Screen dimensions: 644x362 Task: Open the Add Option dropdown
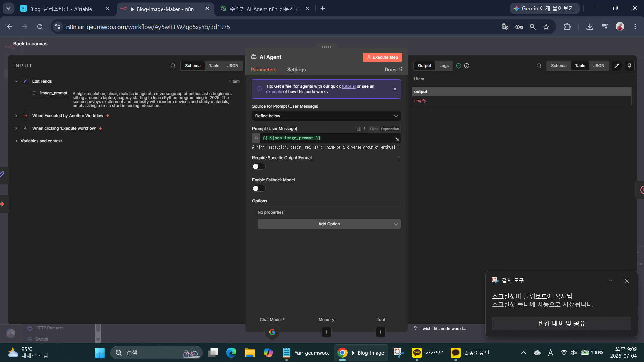coord(329,224)
